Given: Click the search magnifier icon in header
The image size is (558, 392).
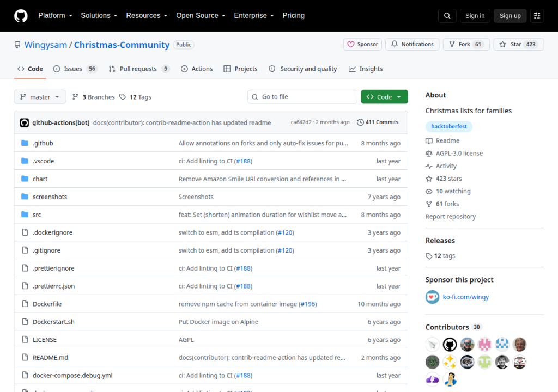Looking at the screenshot, I should (x=447, y=16).
